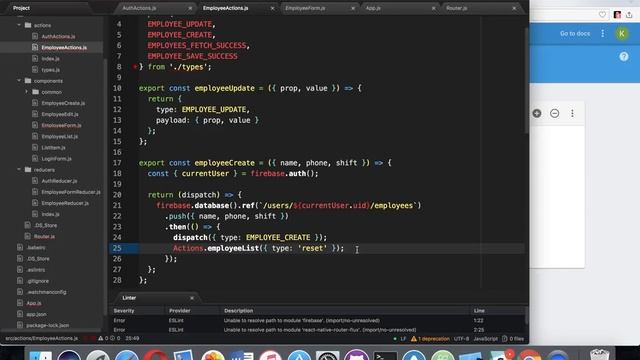Viewport: 640px width, 360px height.
Task: Sort linter messages by Line column
Action: (479, 311)
